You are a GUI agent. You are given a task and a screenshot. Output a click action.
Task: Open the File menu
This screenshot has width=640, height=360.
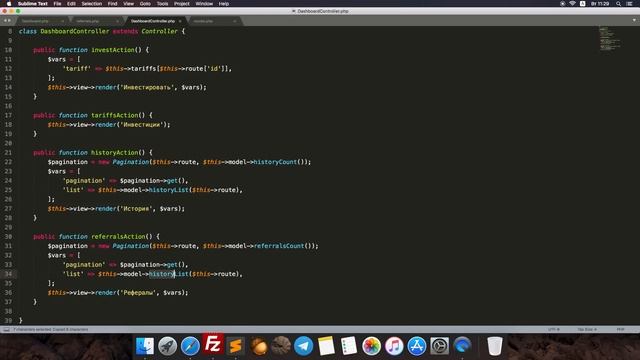coord(57,4)
